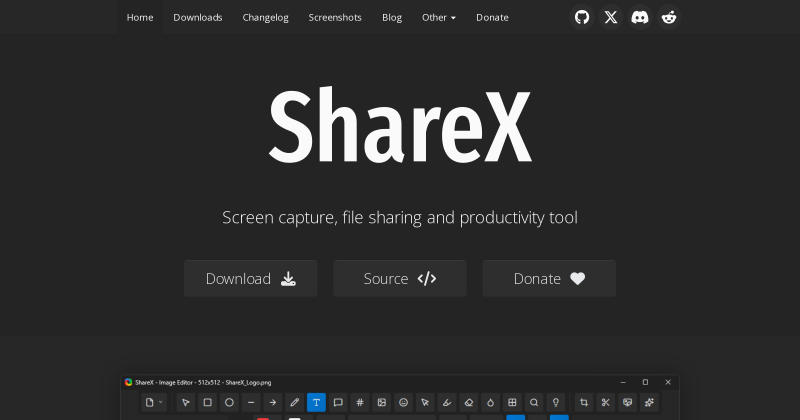800x420 pixels.
Task: Select the Crop tool in Image Editor
Action: [584, 402]
